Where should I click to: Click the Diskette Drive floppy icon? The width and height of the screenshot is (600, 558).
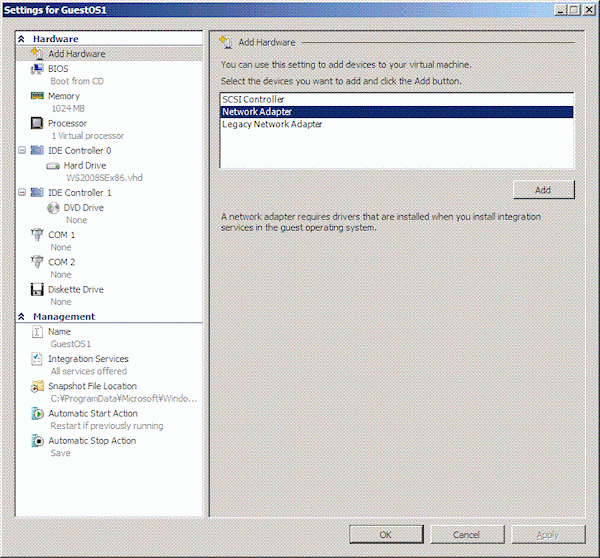37,289
